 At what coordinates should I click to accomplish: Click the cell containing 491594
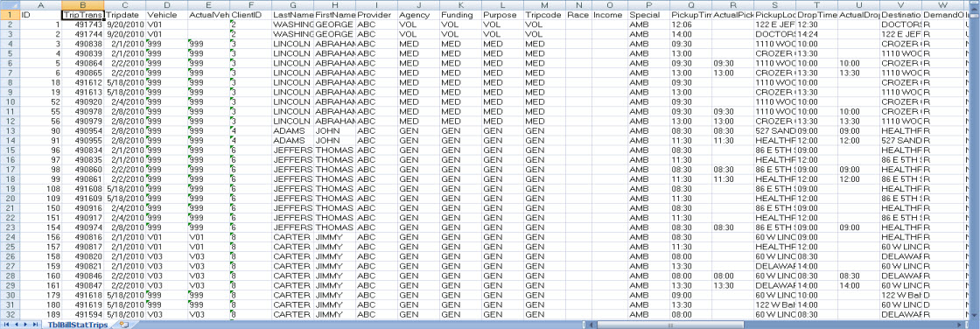point(82,316)
